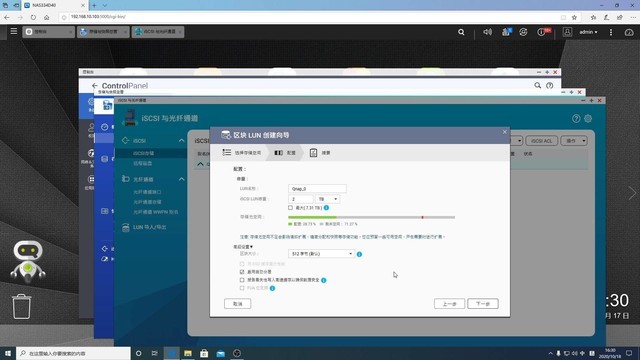Open external devices sync icon in top bar
This screenshot has width=640, height=360.
tap(523, 32)
